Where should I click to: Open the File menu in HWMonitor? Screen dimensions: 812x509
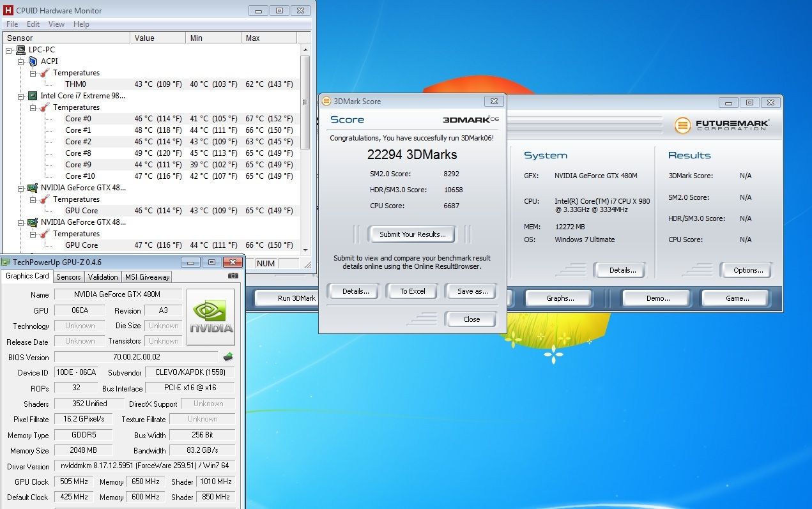tap(12, 24)
